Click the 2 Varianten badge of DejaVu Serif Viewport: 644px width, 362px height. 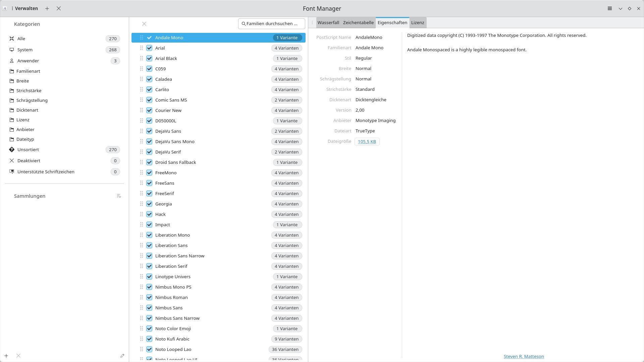(x=287, y=152)
